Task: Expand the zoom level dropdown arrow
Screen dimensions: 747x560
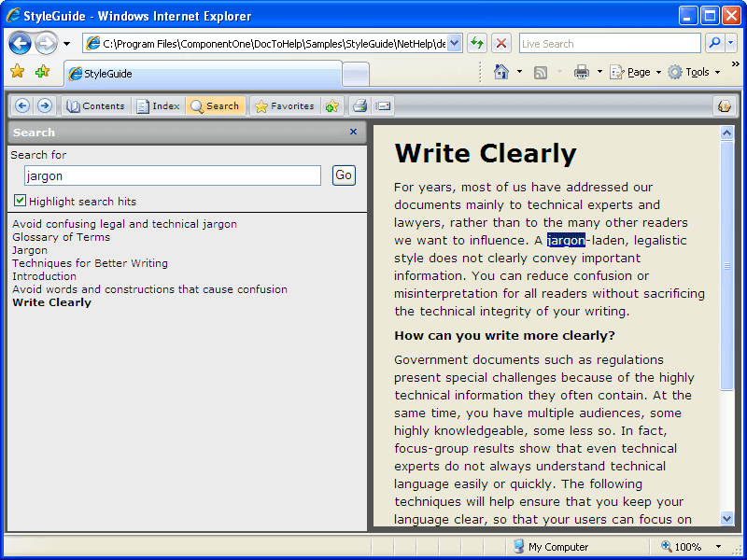Action: point(718,547)
